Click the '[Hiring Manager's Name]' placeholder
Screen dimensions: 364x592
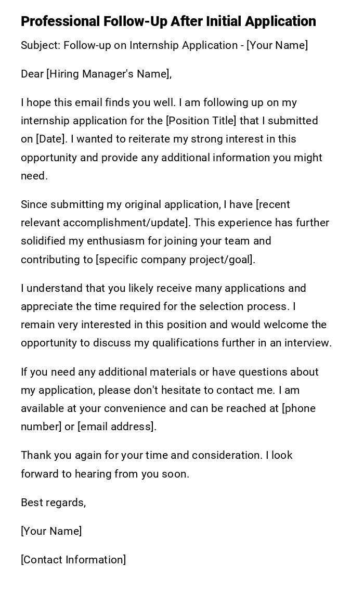coord(108,74)
